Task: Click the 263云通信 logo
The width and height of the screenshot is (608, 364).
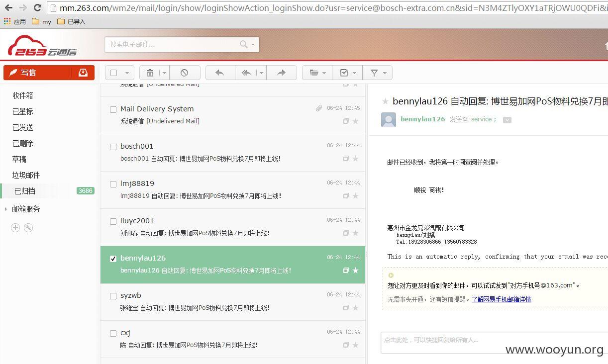Action: 42,46
